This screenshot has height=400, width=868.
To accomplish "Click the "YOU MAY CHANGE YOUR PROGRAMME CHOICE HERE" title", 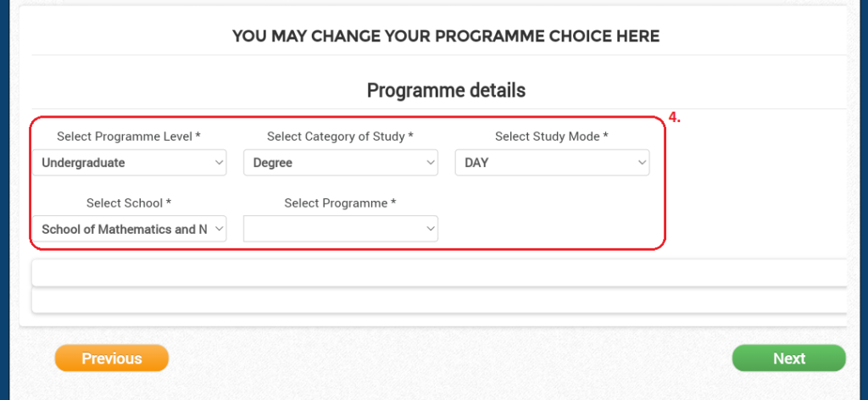I will pyautogui.click(x=446, y=36).
